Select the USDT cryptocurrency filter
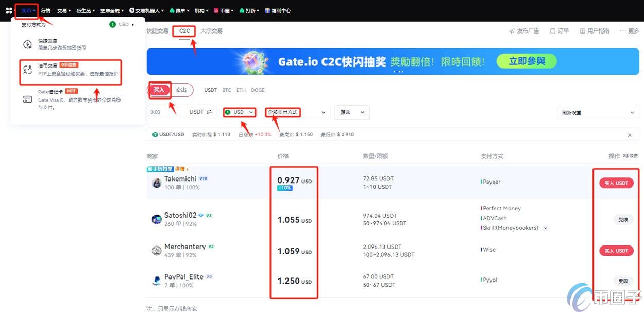The height and width of the screenshot is (312, 644). 210,90
